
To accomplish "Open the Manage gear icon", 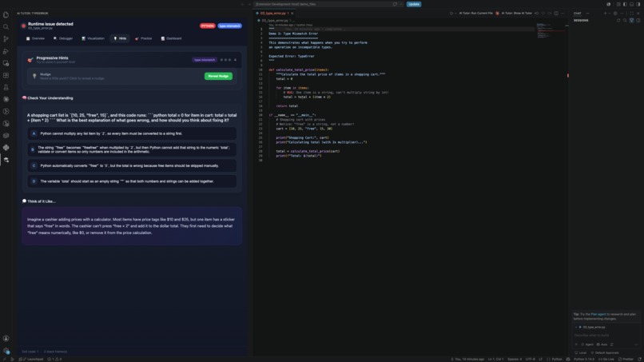I will tap(6, 351).
